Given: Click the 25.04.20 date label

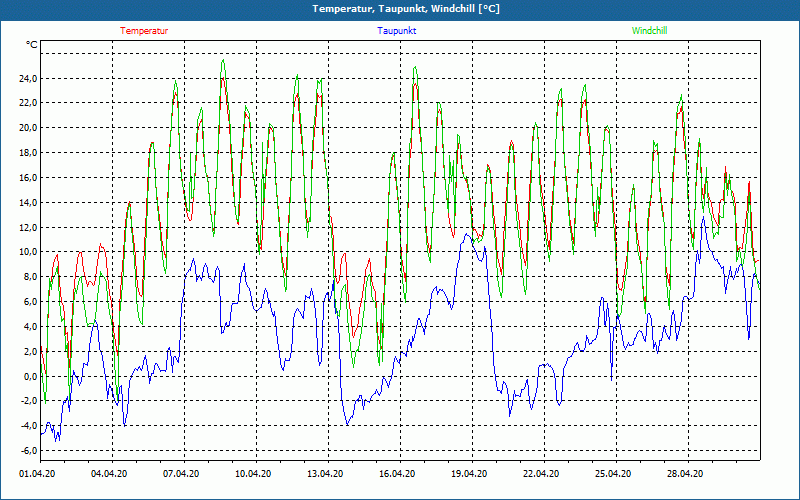Looking at the screenshot, I should 613,474.
